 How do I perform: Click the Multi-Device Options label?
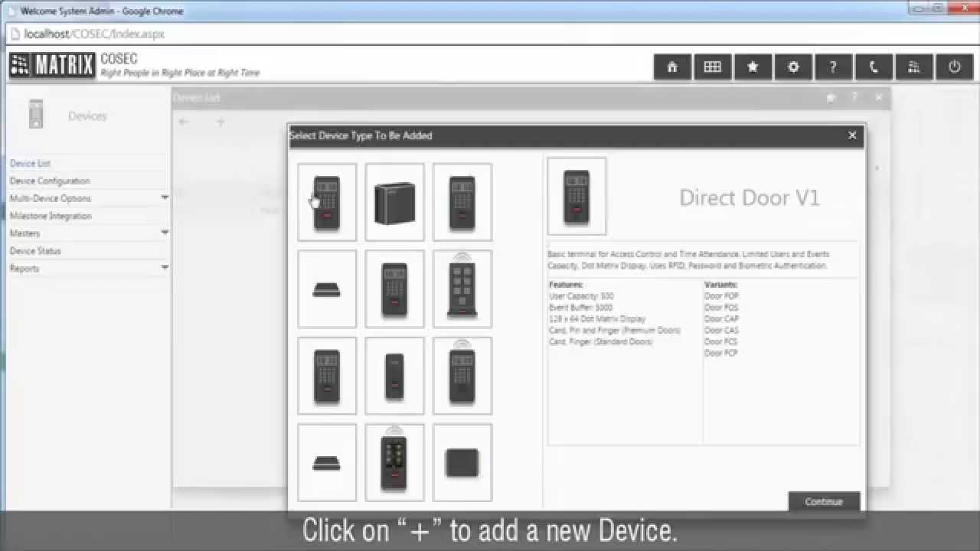[50, 198]
